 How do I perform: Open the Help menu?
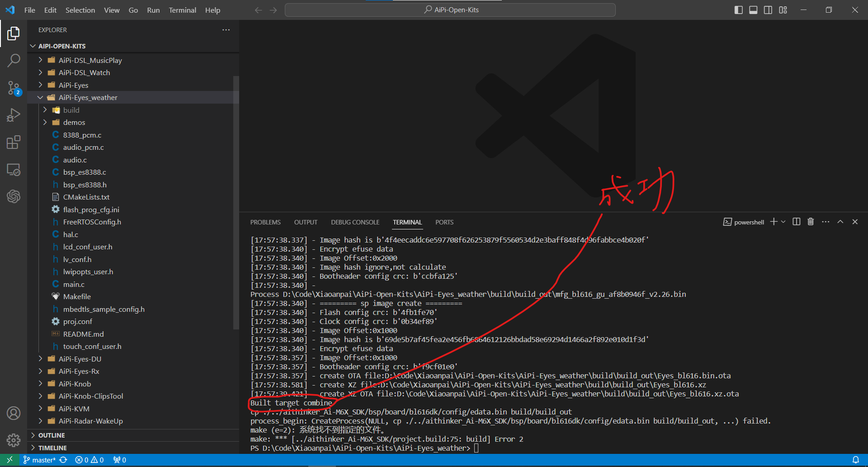pyautogui.click(x=212, y=10)
